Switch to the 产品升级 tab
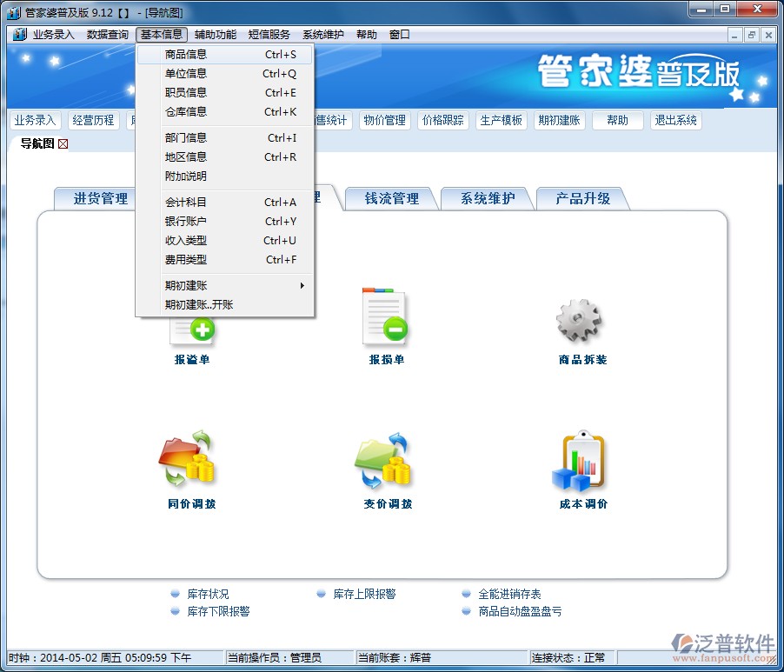The width and height of the screenshot is (784, 672). (582, 198)
